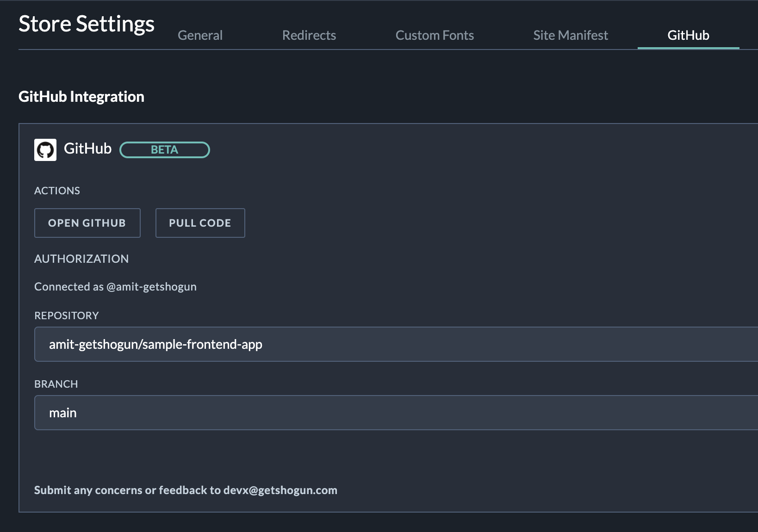Click the Store Settings page title

(87, 24)
